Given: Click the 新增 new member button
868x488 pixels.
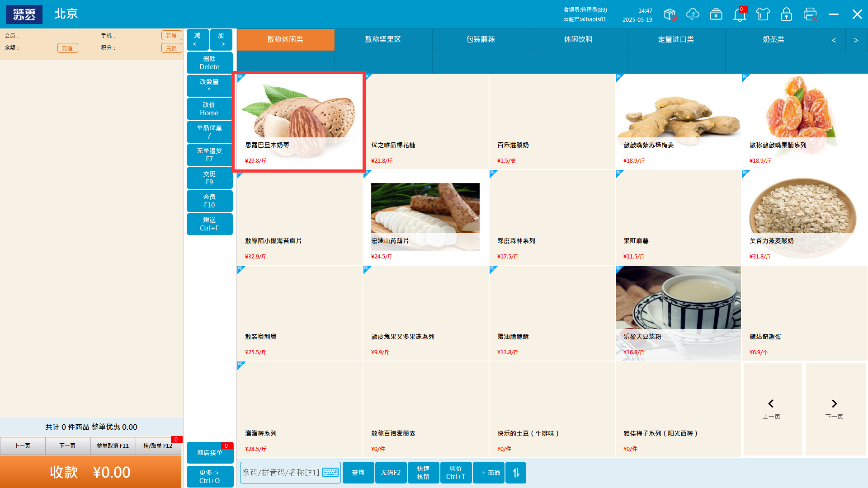Looking at the screenshot, I should [x=171, y=36].
